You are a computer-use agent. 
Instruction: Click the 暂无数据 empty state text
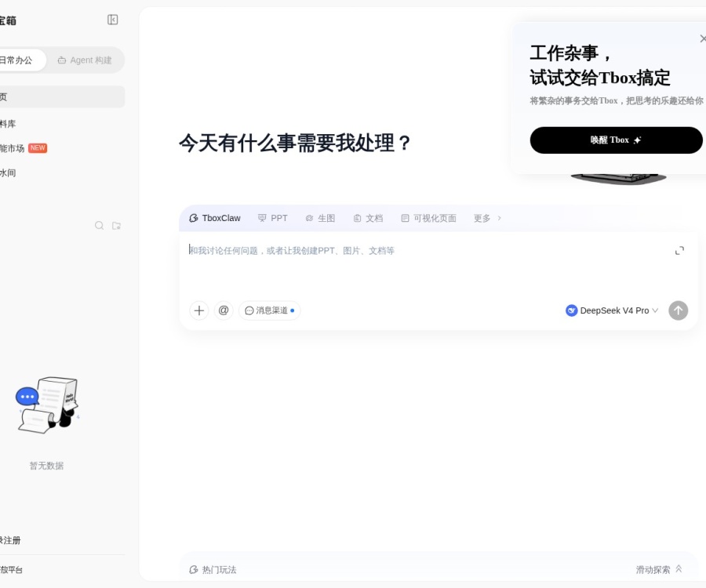click(47, 466)
